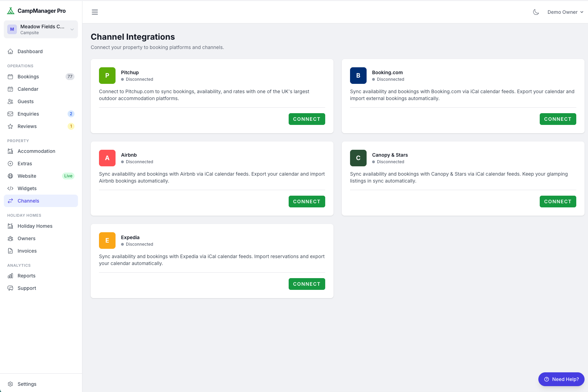The width and height of the screenshot is (588, 392).
Task: Click the Channel Integrations heading
Action: 133,37
